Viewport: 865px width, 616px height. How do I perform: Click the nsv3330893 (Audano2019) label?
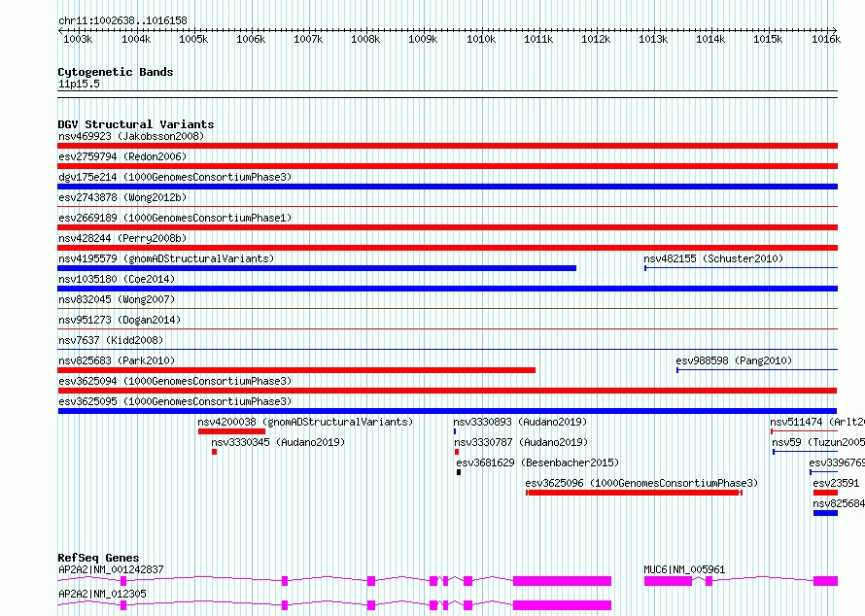520,422
